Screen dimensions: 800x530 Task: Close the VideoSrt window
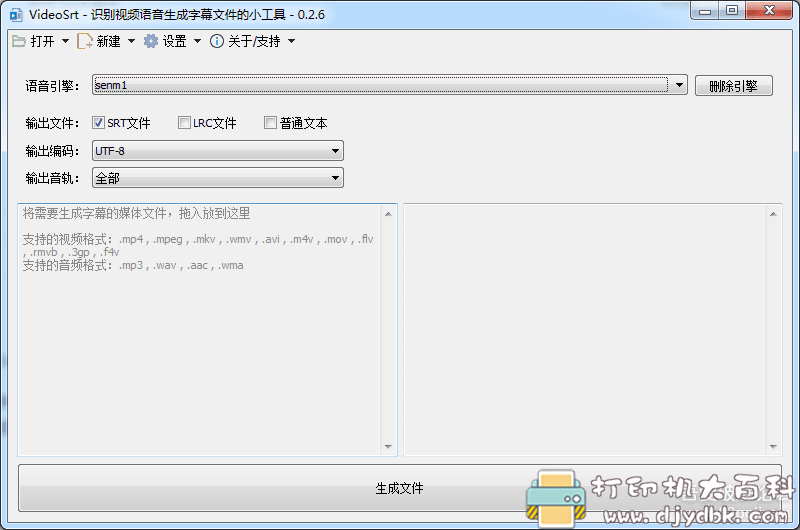tap(769, 11)
